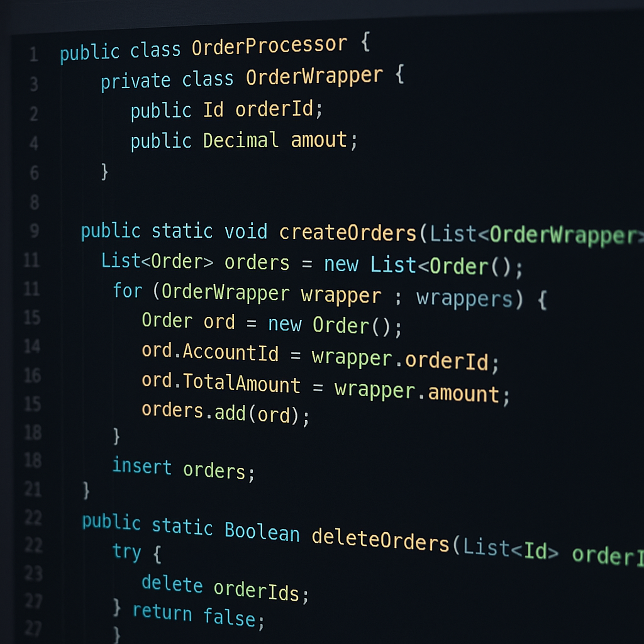Click the 'delete' DML keyword
Image resolution: width=644 pixels, height=644 pixels.
point(172,584)
